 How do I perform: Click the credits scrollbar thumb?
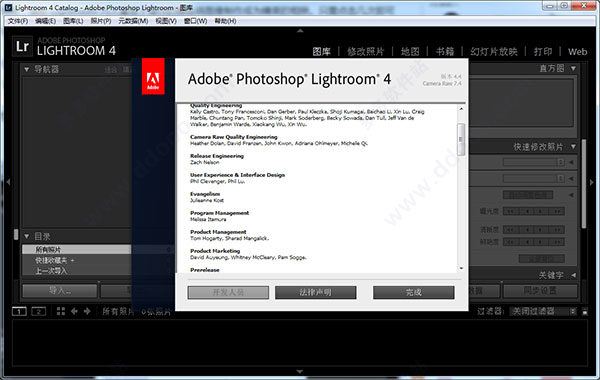(461, 139)
